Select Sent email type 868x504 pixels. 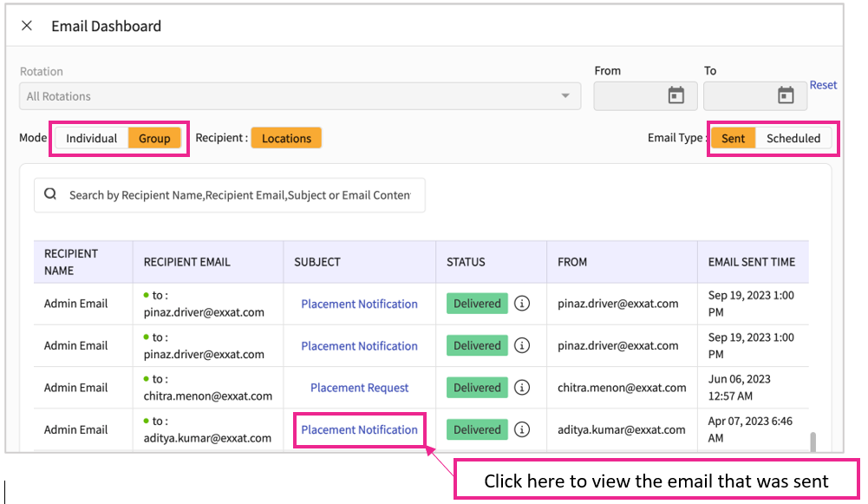733,138
